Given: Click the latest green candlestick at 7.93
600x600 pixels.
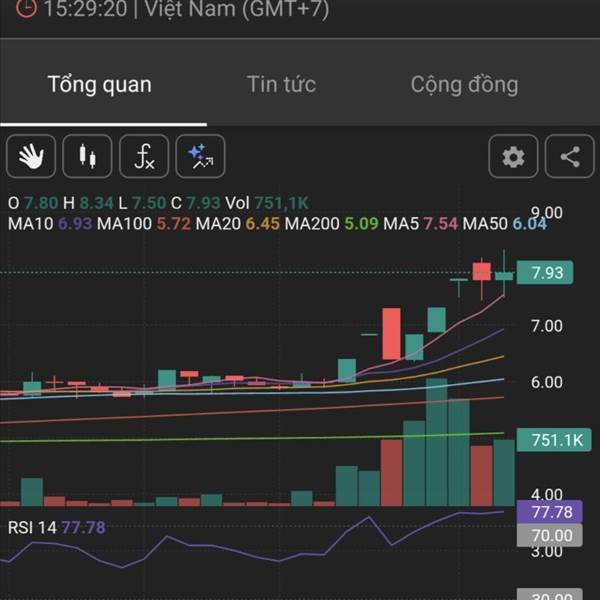Looking at the screenshot, I should pyautogui.click(x=504, y=276).
